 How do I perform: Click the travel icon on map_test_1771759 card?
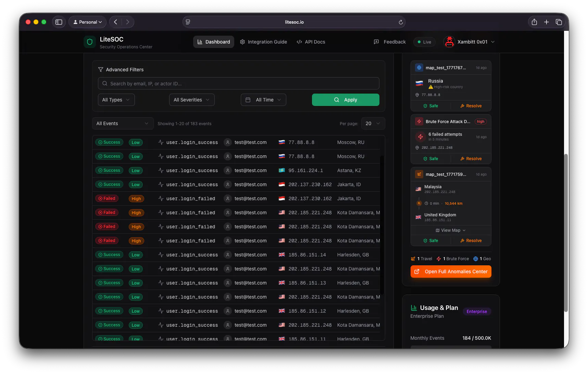pos(419,174)
